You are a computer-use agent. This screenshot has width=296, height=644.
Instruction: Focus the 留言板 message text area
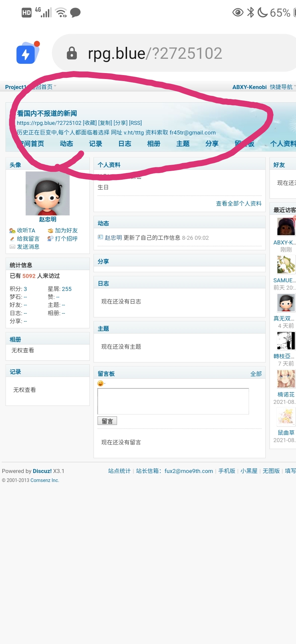coord(173,401)
